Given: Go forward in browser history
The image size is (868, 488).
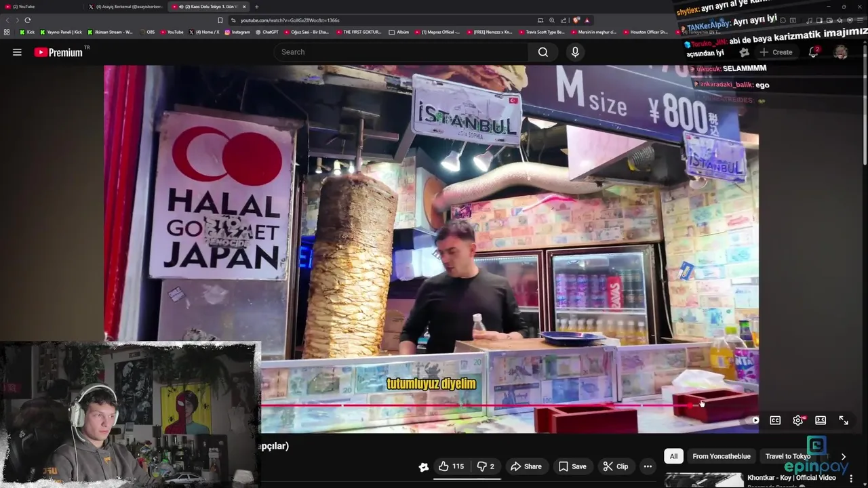Looking at the screenshot, I should click(17, 20).
